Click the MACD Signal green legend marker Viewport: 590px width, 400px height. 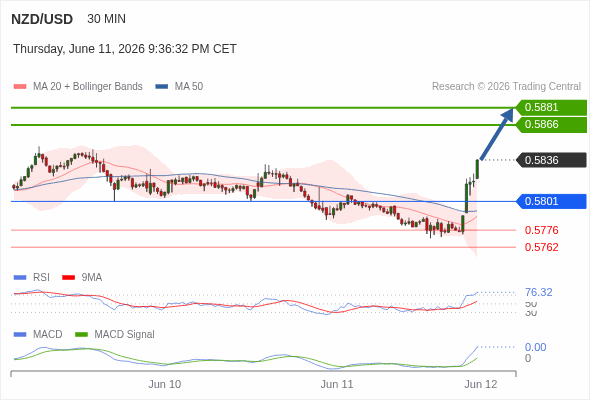tap(81, 334)
